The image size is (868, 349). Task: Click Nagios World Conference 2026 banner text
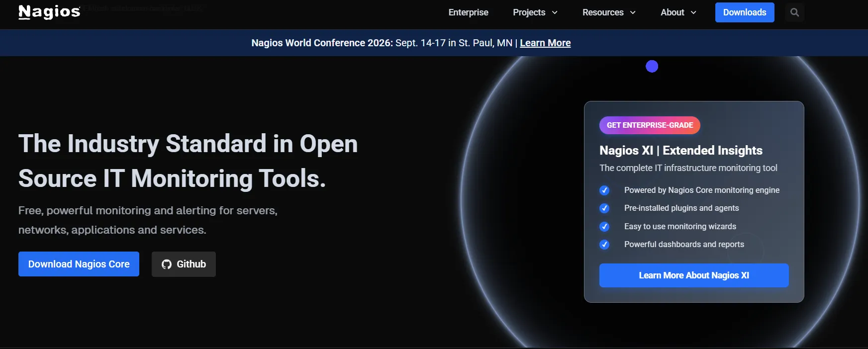point(322,43)
